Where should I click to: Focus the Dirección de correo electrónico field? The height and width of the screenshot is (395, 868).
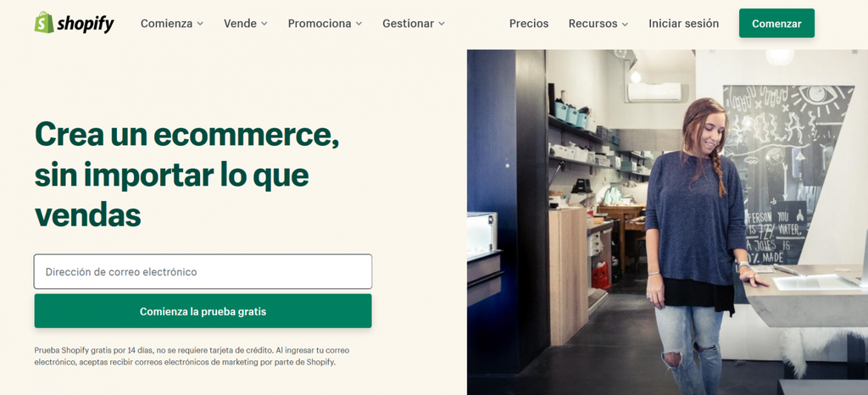tap(203, 271)
